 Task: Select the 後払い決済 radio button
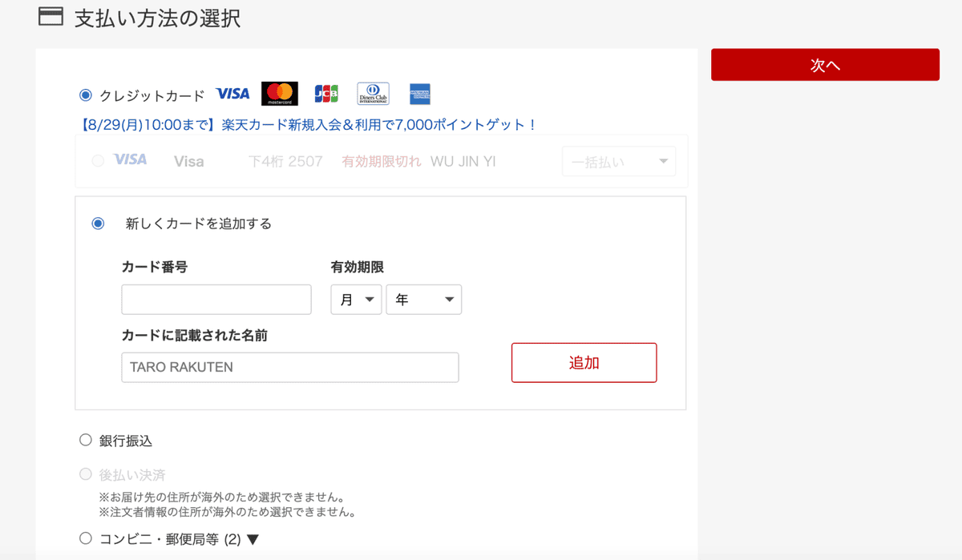click(86, 474)
